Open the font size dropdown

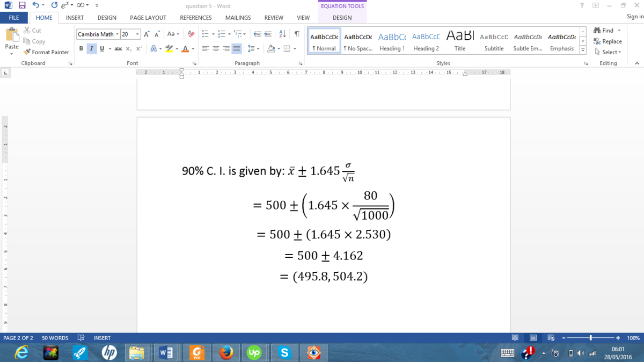point(138,34)
